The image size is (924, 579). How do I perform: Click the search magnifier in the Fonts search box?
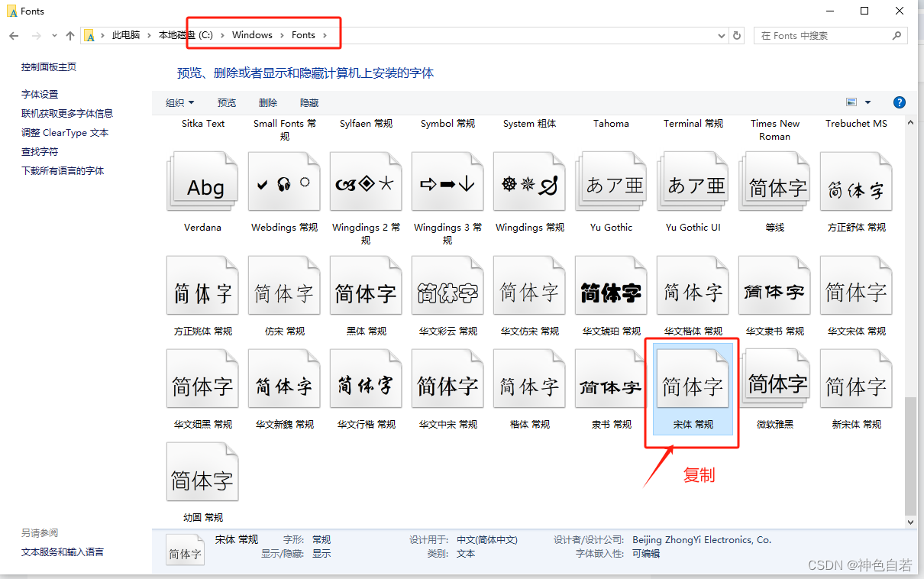point(896,35)
